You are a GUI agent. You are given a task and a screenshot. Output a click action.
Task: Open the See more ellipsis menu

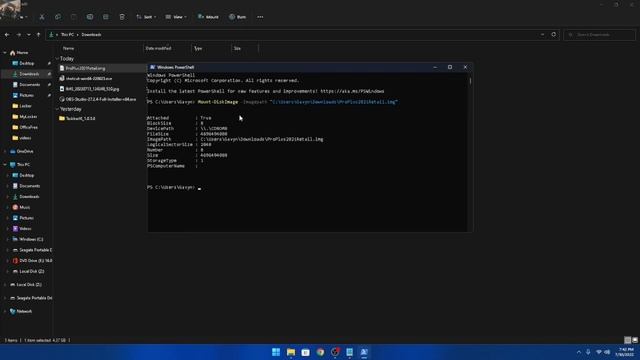260,17
